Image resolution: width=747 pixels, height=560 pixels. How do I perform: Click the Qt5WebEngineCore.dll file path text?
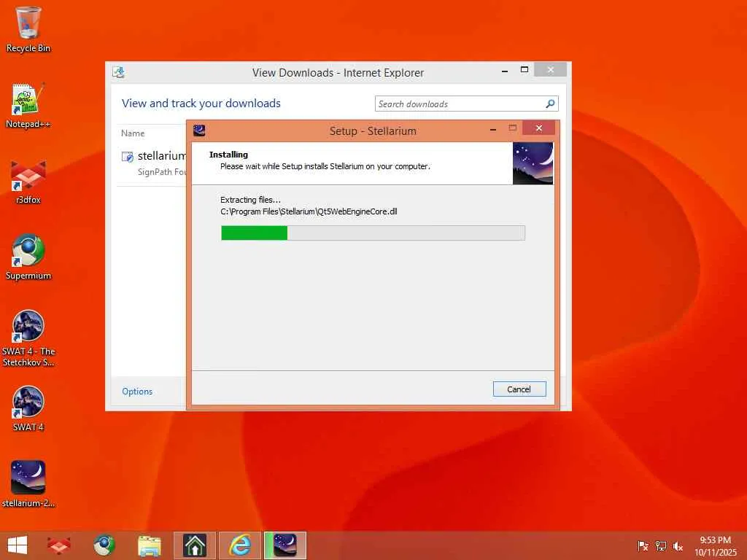coord(309,211)
